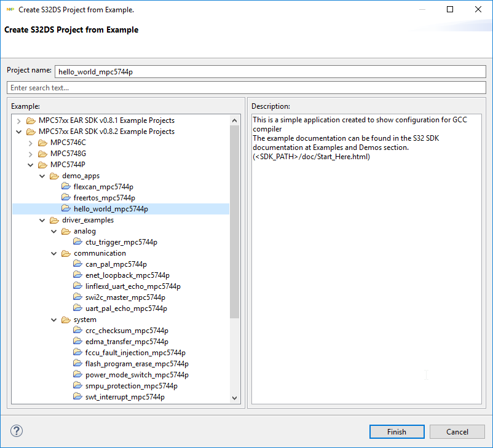Click the MPC5748G folder icon
Image resolution: width=493 pixels, height=448 pixels.
(42, 154)
